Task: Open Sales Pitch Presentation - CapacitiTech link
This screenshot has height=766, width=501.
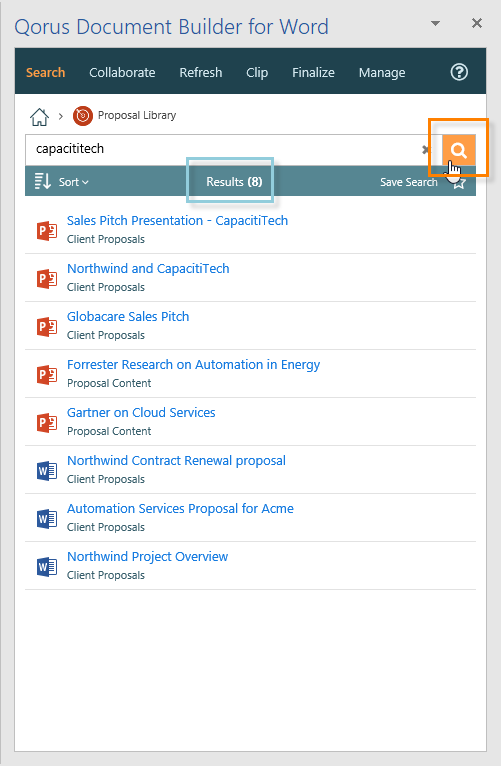Action: [177, 221]
